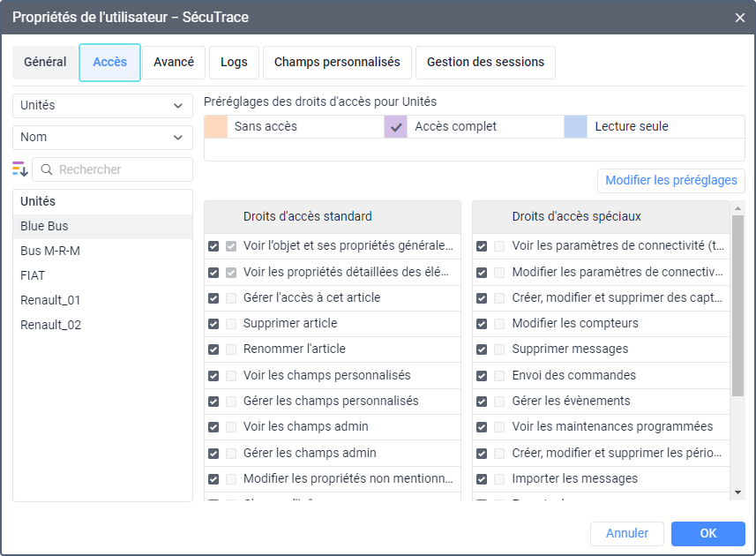
Task: Apply the 'Lecture seule' blue preset swatch
Action: point(576,127)
